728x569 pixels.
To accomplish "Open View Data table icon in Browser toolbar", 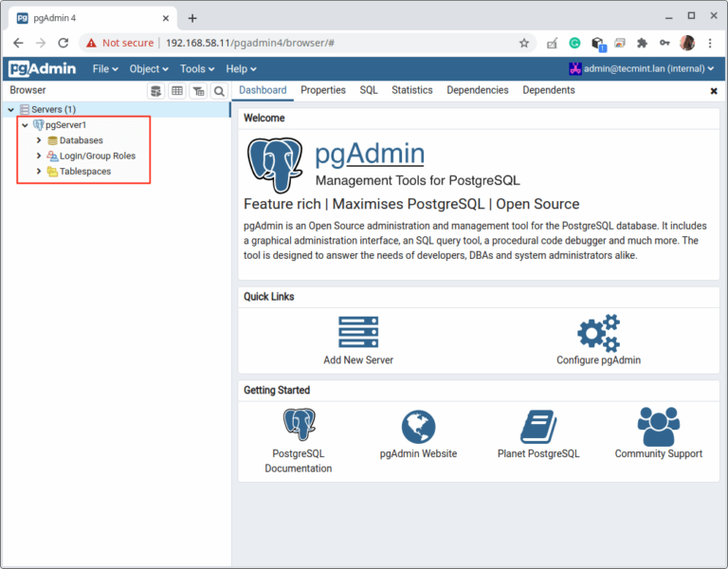I will (x=176, y=91).
